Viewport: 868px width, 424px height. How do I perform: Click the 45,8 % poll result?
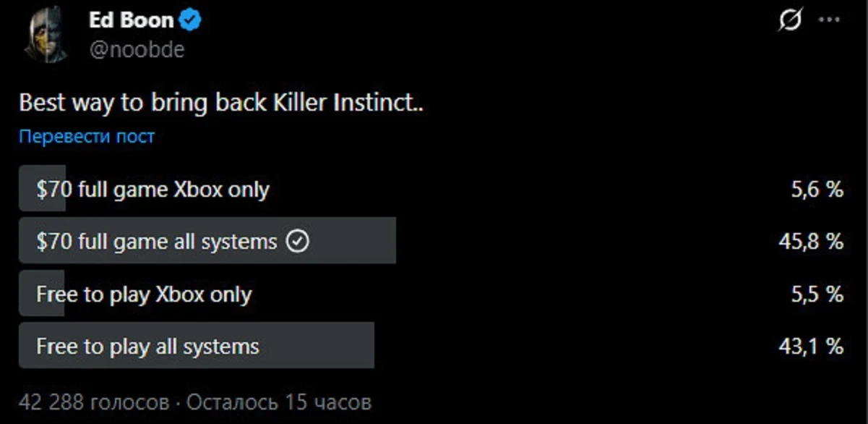point(811,241)
